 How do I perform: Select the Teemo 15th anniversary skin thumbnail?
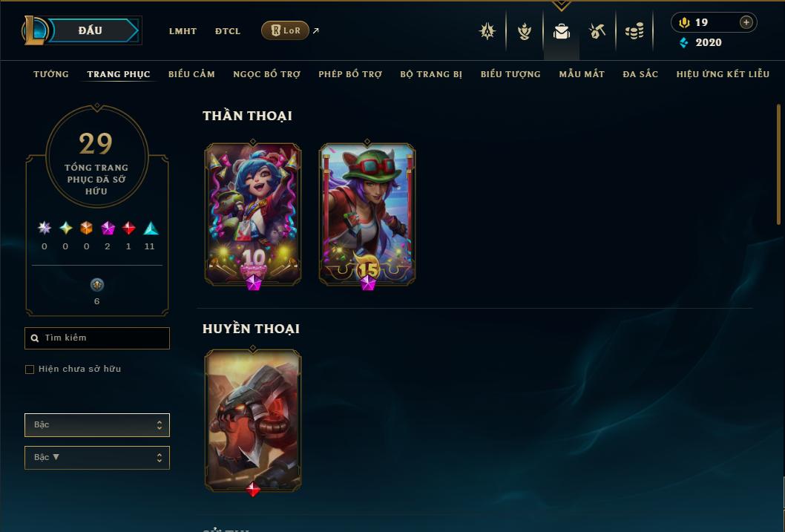tap(367, 215)
